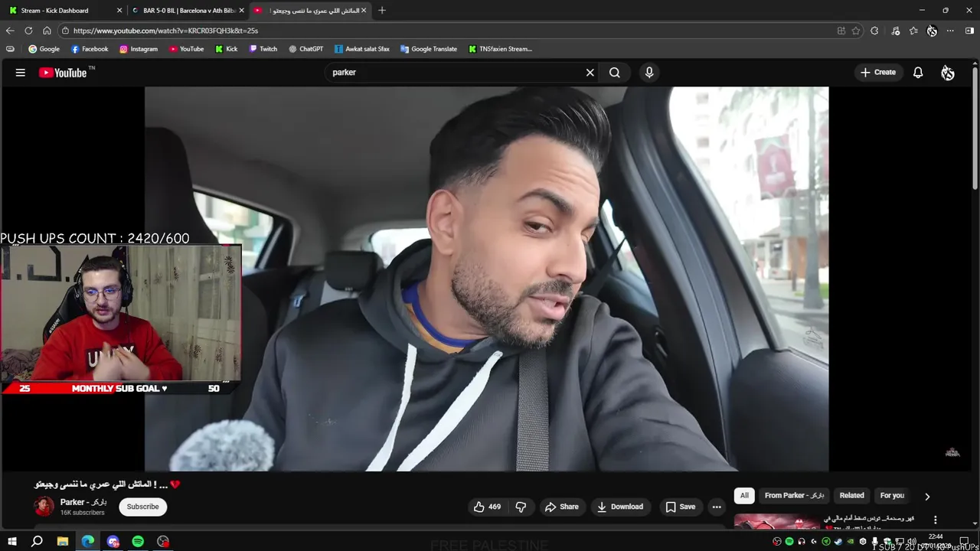Screen dimensions: 980x551
Task: Open the Parker channel avatar
Action: click(44, 507)
